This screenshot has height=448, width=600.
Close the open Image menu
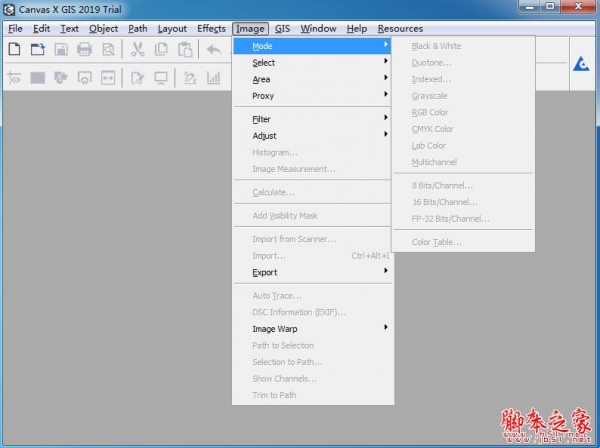[250, 29]
